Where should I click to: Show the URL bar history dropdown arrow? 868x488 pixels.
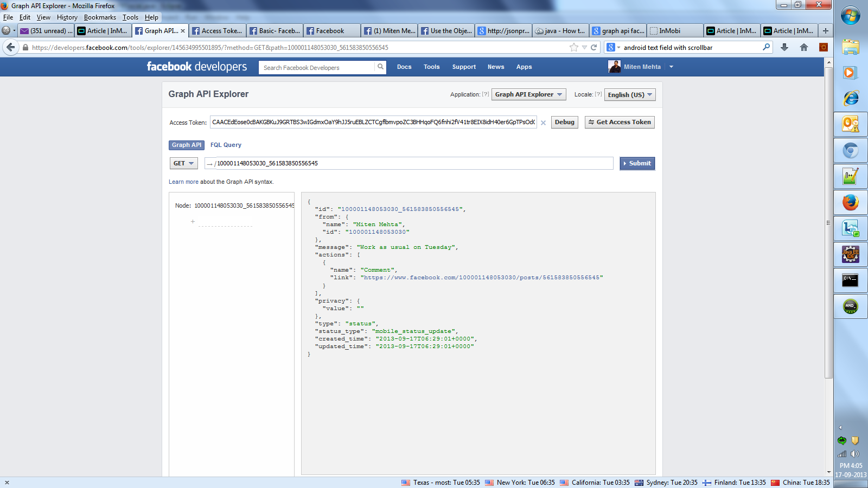(584, 48)
